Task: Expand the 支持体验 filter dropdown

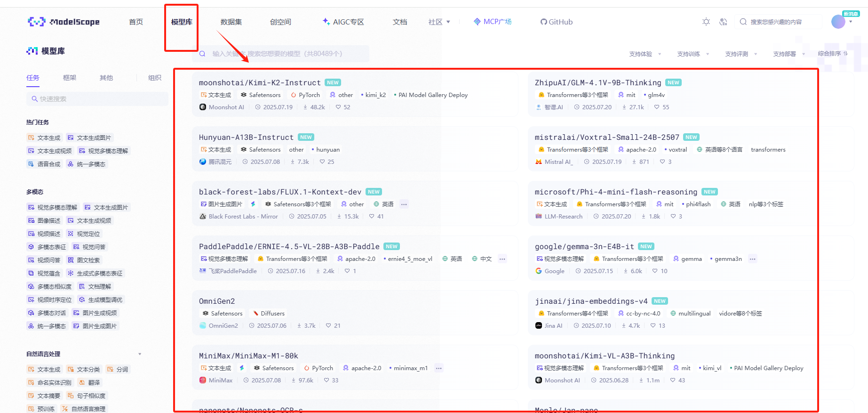Action: [645, 54]
